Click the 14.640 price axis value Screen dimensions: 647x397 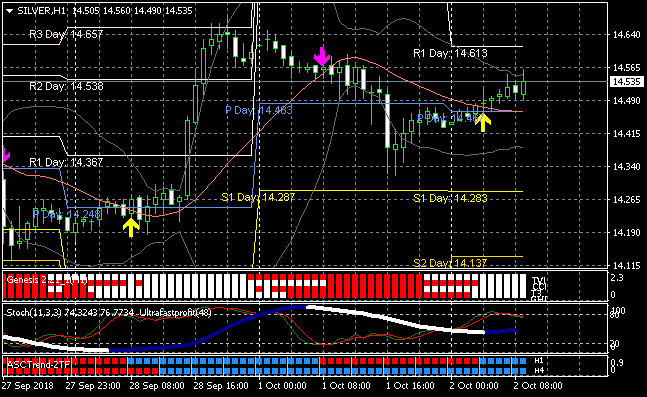click(x=626, y=35)
